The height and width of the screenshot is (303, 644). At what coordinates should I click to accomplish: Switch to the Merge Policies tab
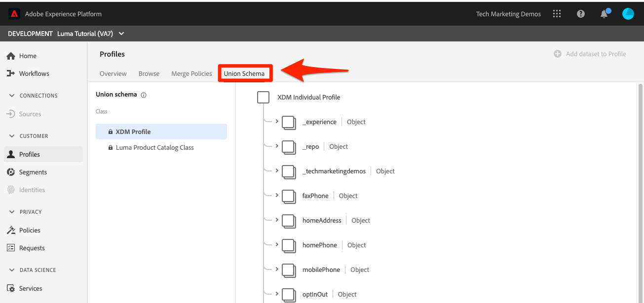[x=191, y=73]
